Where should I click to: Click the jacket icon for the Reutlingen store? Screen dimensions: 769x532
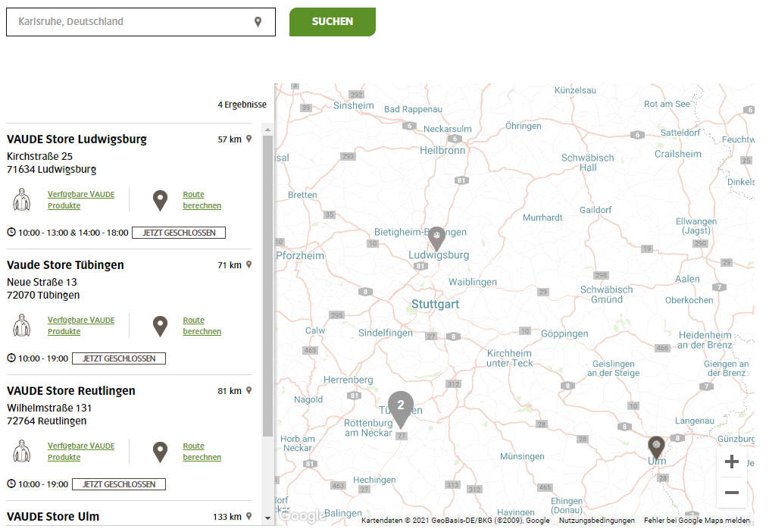pyautogui.click(x=21, y=452)
